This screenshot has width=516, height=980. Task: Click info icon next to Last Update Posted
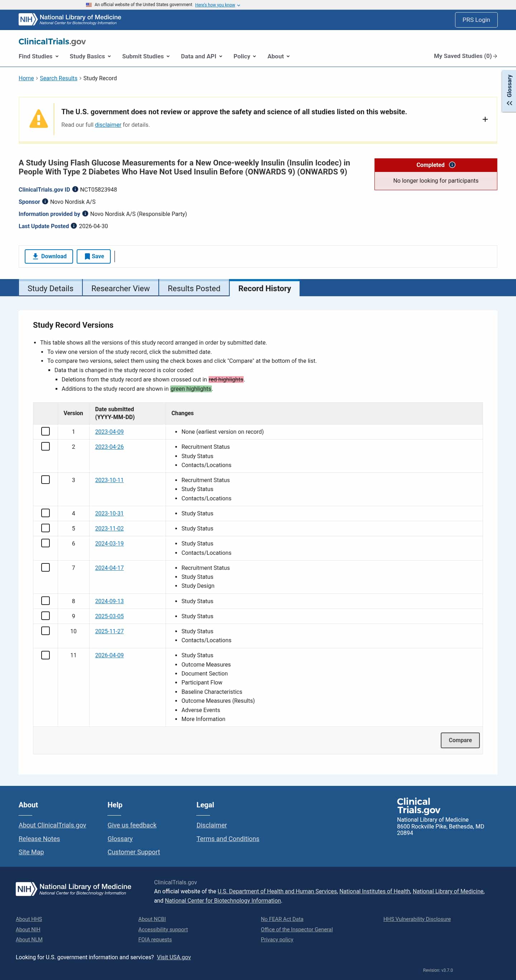74,226
